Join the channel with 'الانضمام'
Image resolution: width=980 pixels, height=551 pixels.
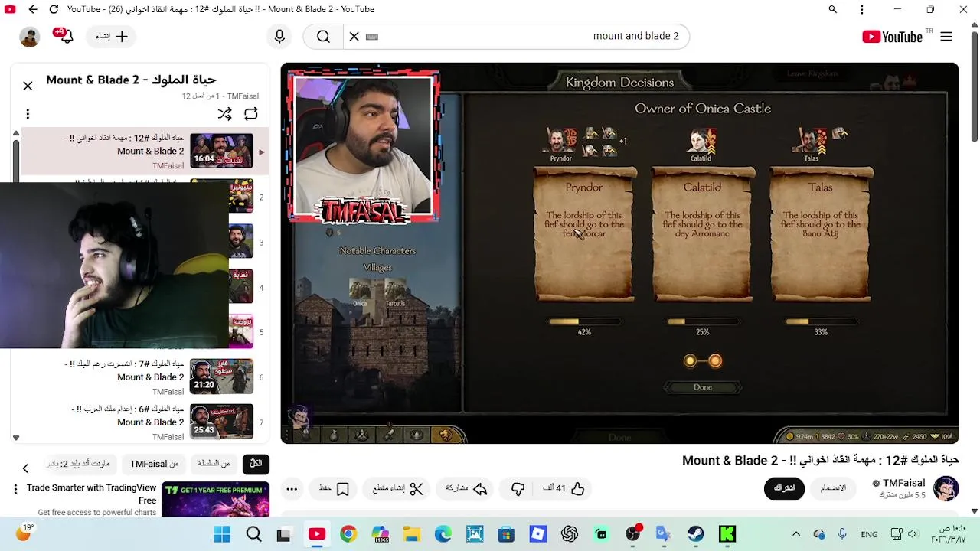(833, 488)
